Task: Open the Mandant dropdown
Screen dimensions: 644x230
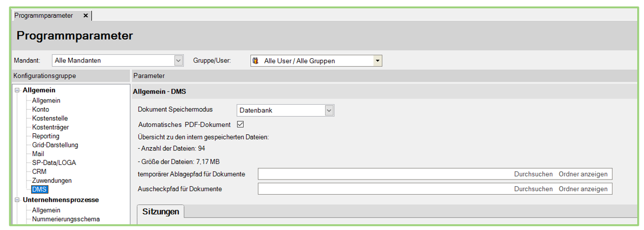Action: click(x=179, y=60)
